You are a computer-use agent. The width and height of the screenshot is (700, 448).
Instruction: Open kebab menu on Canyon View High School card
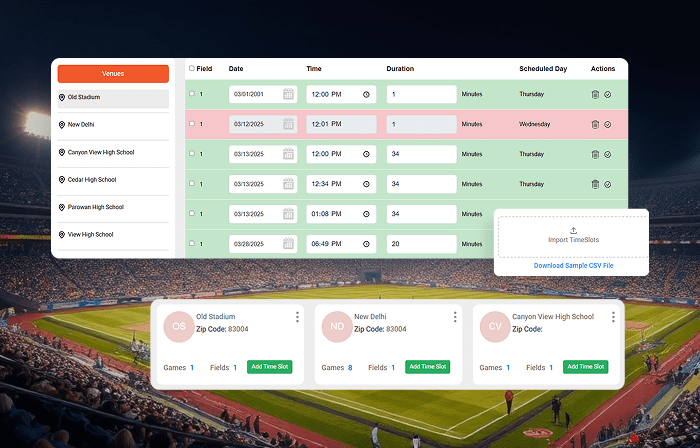[x=613, y=317]
